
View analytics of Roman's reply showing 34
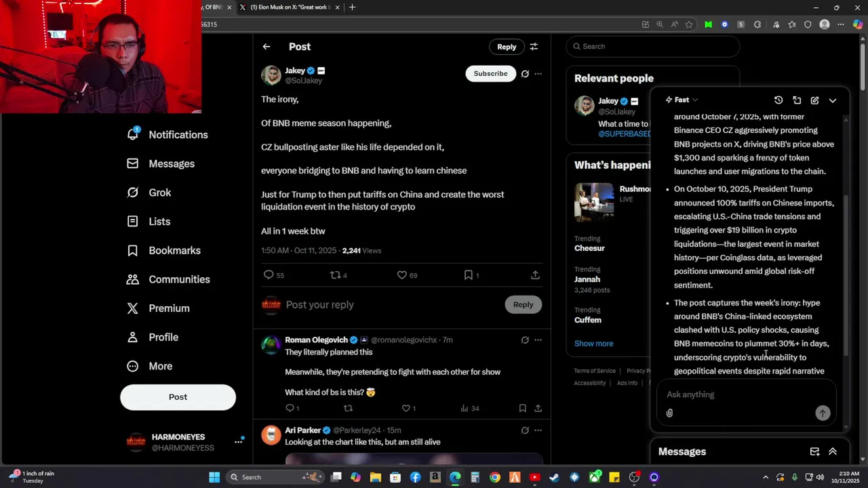tap(465, 408)
